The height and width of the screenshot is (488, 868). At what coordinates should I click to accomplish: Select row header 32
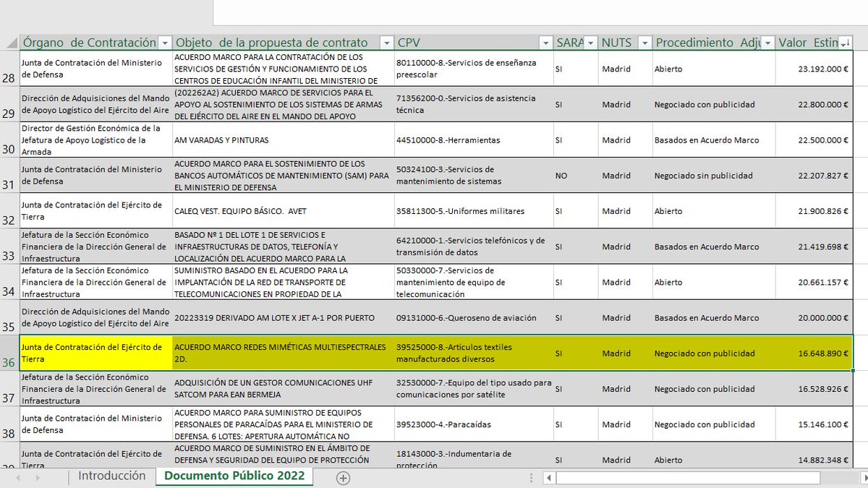click(9, 210)
